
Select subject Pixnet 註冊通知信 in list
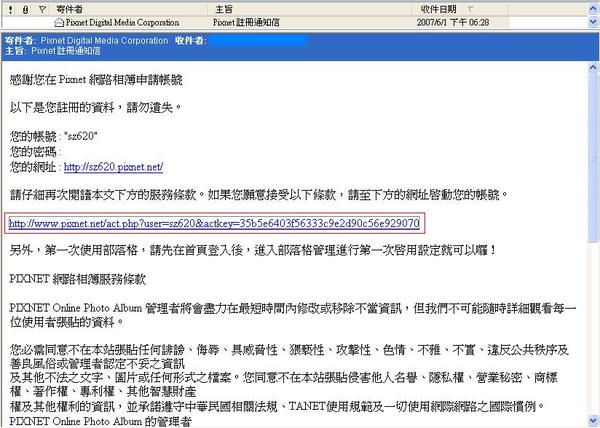pos(246,23)
